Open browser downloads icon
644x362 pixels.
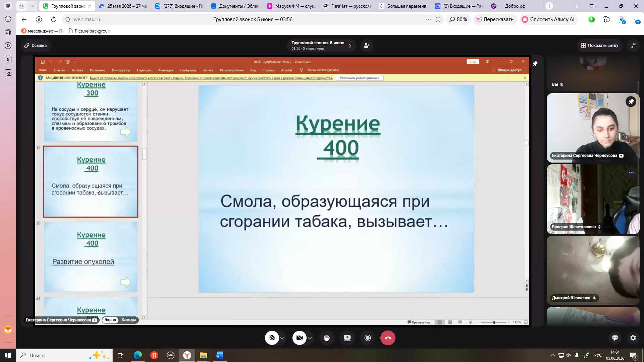(x=637, y=20)
